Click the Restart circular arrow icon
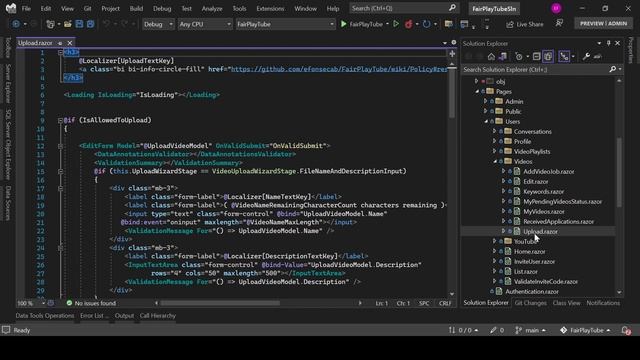The width and height of the screenshot is (640, 360). pos(427,24)
